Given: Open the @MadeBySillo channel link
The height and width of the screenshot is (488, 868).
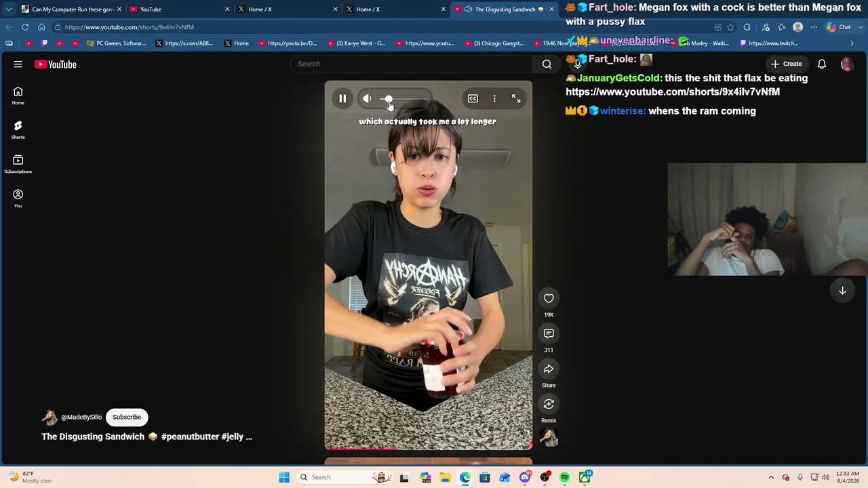Looking at the screenshot, I should click(x=81, y=418).
